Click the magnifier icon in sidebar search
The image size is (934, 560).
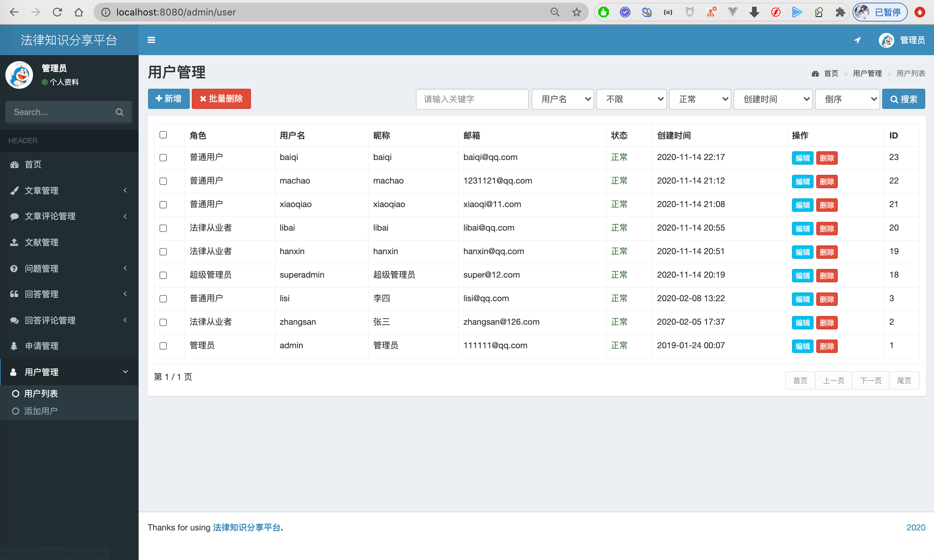pyautogui.click(x=119, y=112)
